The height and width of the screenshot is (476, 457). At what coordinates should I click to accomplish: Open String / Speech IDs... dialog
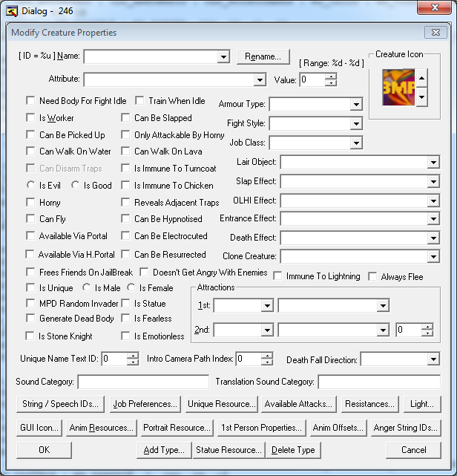60,404
